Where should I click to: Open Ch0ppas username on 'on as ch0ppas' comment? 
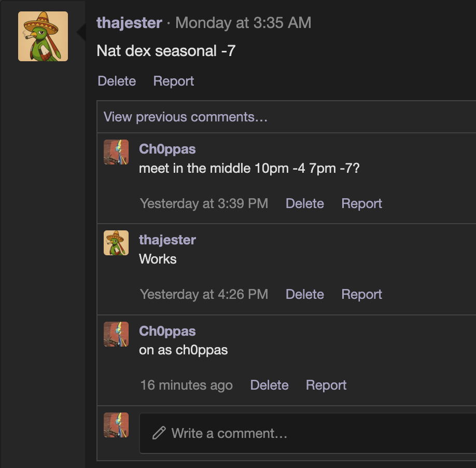click(x=167, y=331)
